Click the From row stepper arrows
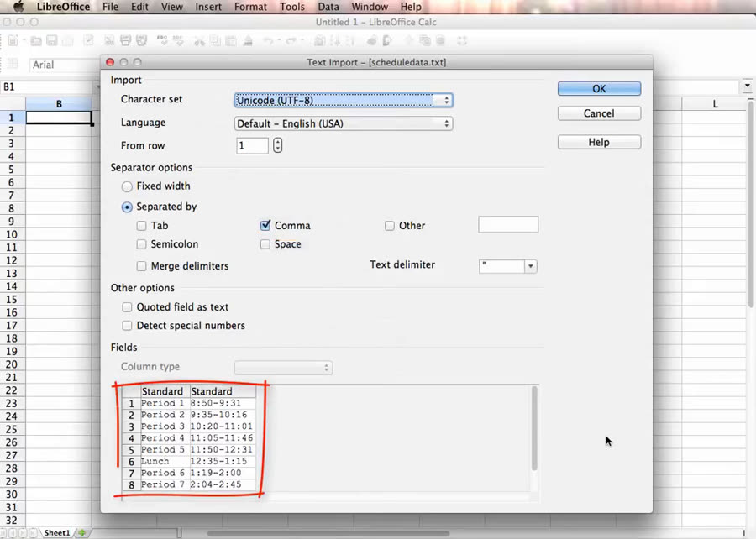 coord(277,145)
